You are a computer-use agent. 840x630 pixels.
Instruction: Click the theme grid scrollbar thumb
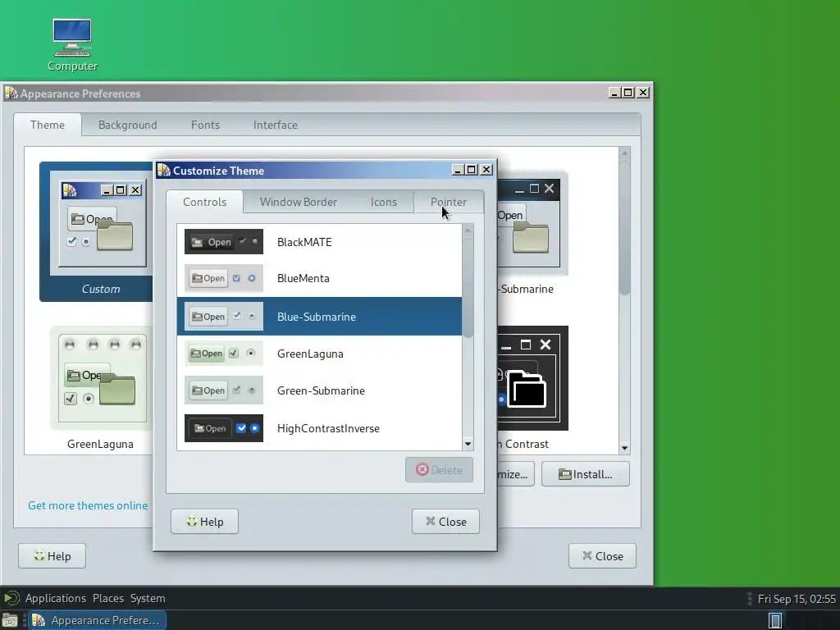624,227
